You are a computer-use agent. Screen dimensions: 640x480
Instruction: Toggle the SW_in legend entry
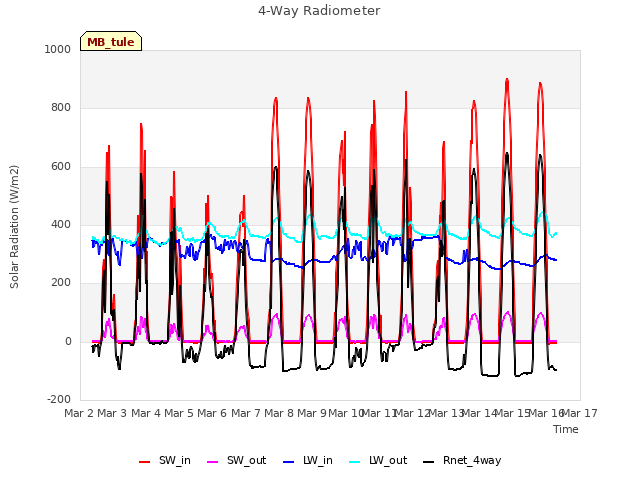pyautogui.click(x=165, y=461)
